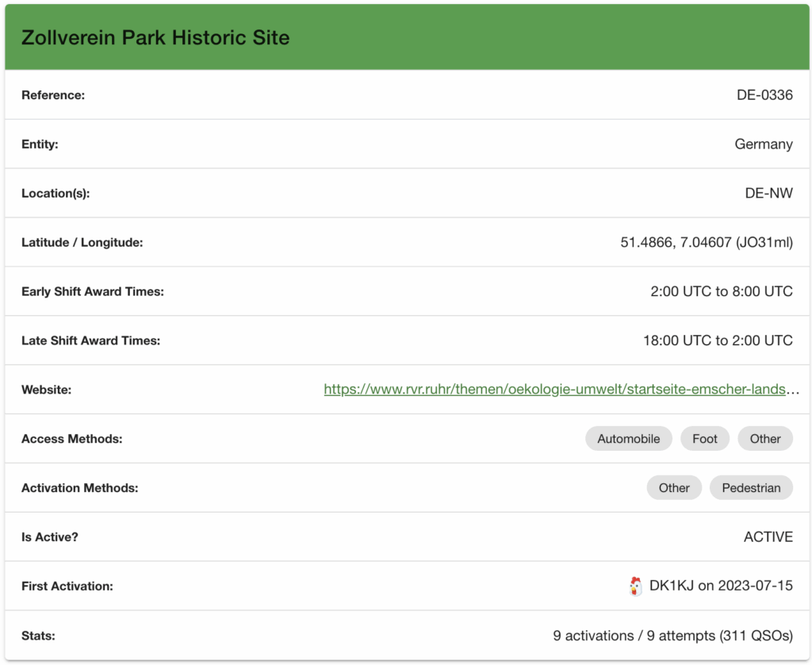The width and height of the screenshot is (812, 665).
Task: Click the Zollverein Park Historic Site heading
Action: point(155,37)
